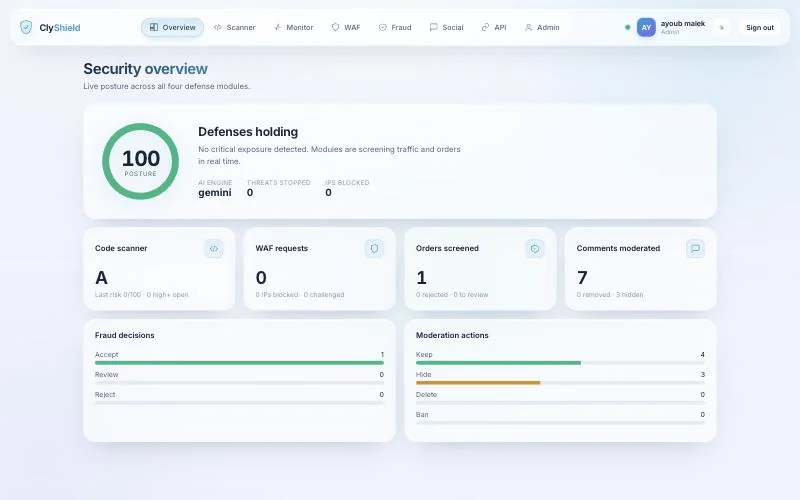The image size is (800, 500).
Task: Click the ayoub malek username
Action: coord(683,23)
